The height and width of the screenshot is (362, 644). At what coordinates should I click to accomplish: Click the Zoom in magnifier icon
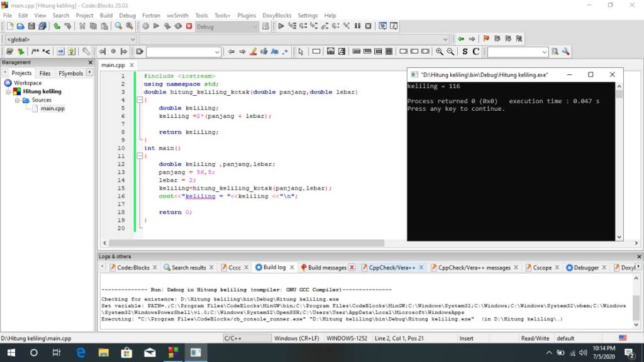(440, 52)
